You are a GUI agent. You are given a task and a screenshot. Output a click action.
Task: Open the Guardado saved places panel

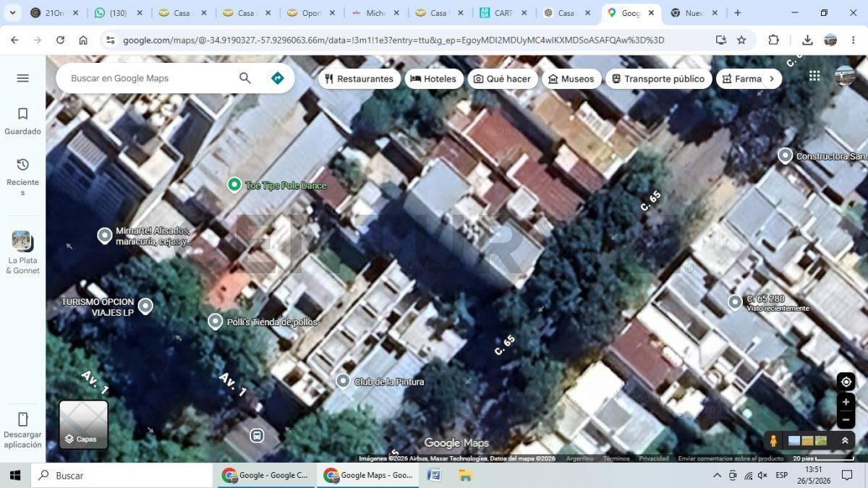pyautogui.click(x=22, y=121)
